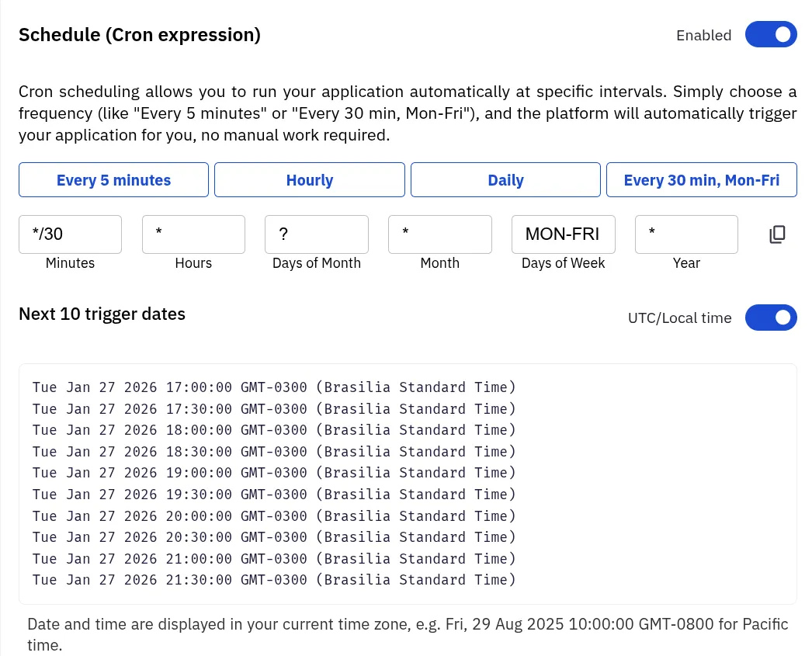Select the first trigger date entry

[274, 387]
